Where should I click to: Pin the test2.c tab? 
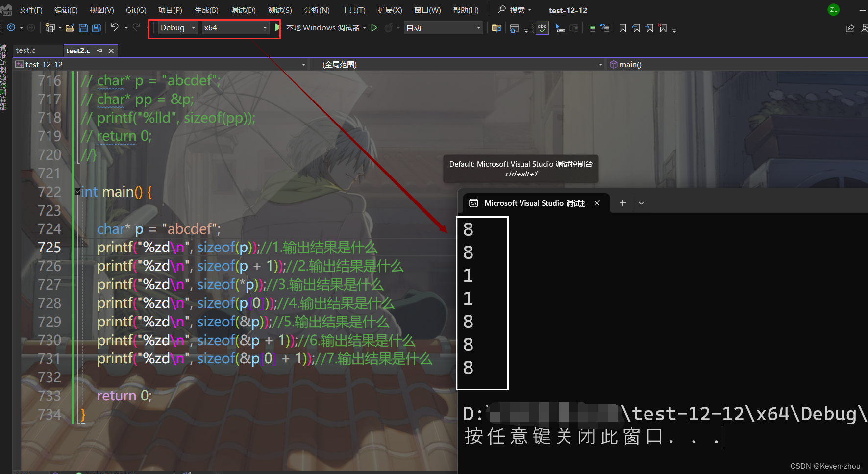click(100, 50)
